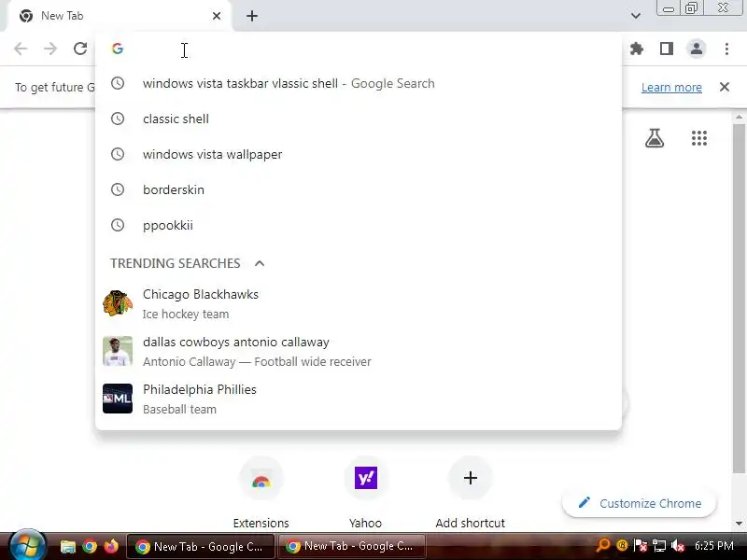Toggle the side panel icon
Viewport: 747px width, 560px height.
pos(667,49)
